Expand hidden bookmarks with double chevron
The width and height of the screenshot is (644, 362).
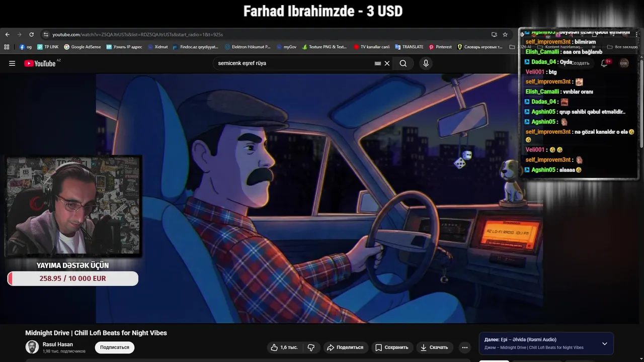pos(594,47)
